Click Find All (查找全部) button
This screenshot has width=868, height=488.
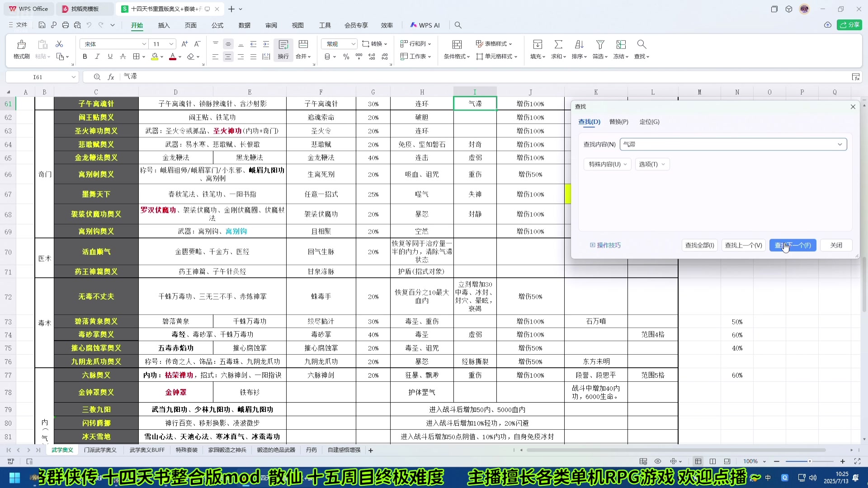(x=699, y=245)
